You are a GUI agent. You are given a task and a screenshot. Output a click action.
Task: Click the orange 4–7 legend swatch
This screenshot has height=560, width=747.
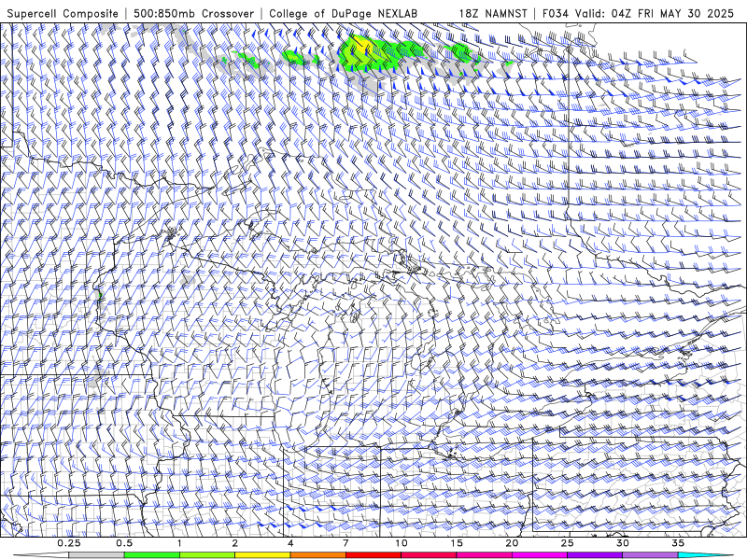click(x=317, y=555)
